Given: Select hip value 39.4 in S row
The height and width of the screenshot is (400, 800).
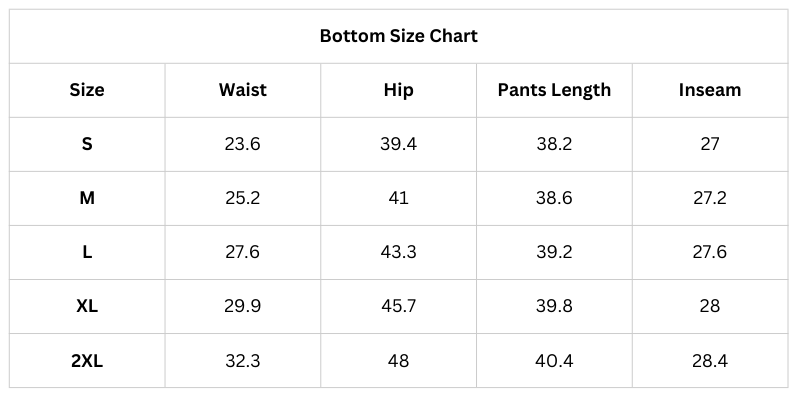Looking at the screenshot, I should (x=398, y=144).
